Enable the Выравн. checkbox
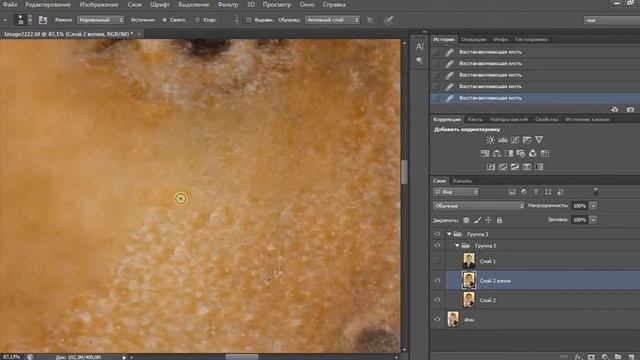The height and width of the screenshot is (360, 640). click(249, 20)
